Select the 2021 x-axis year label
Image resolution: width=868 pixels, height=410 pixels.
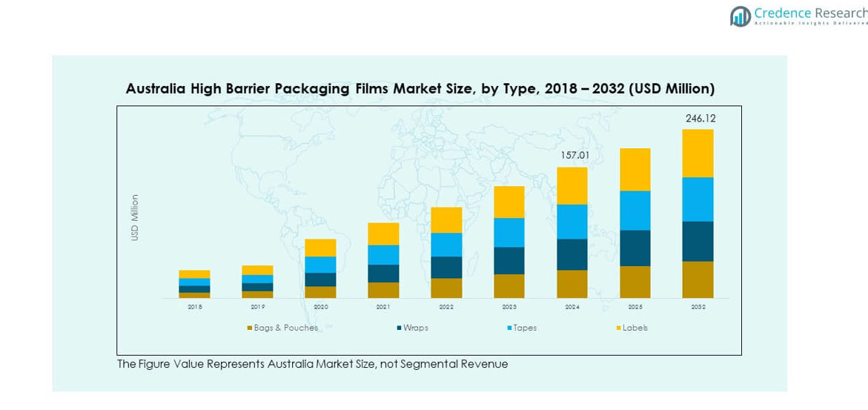click(383, 306)
